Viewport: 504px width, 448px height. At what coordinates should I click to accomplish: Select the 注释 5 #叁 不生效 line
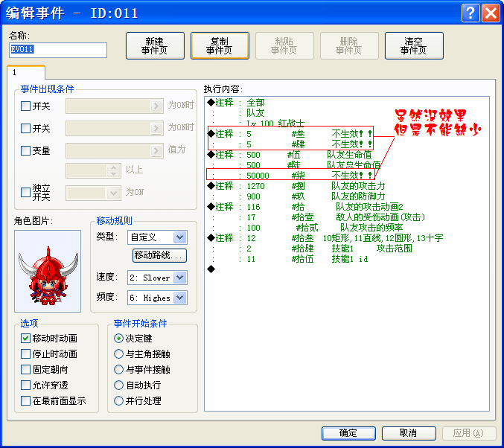coord(347,134)
